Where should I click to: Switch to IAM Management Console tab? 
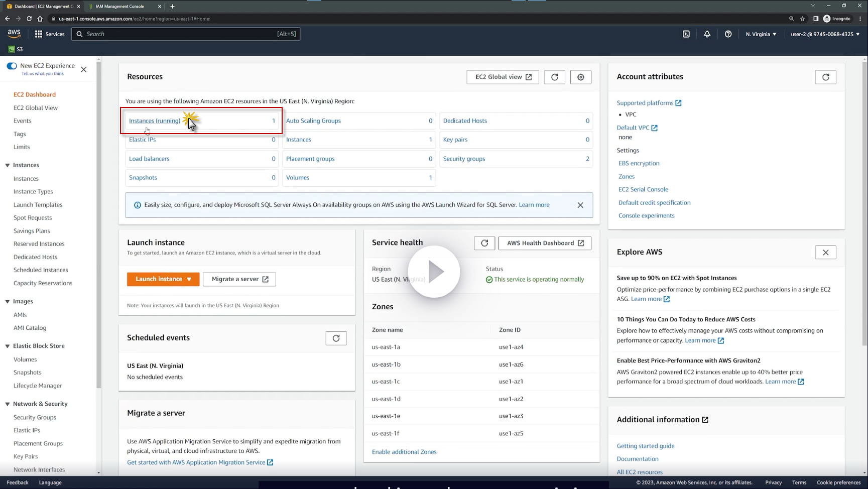126,7
